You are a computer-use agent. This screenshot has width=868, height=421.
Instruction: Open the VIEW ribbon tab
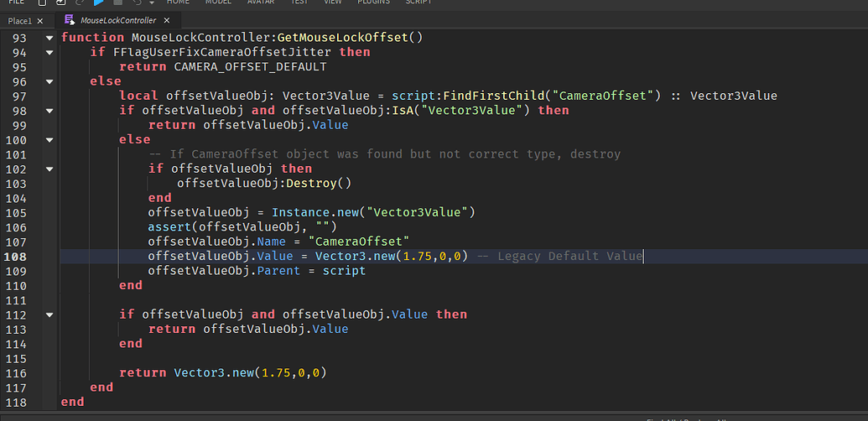pyautogui.click(x=333, y=2)
